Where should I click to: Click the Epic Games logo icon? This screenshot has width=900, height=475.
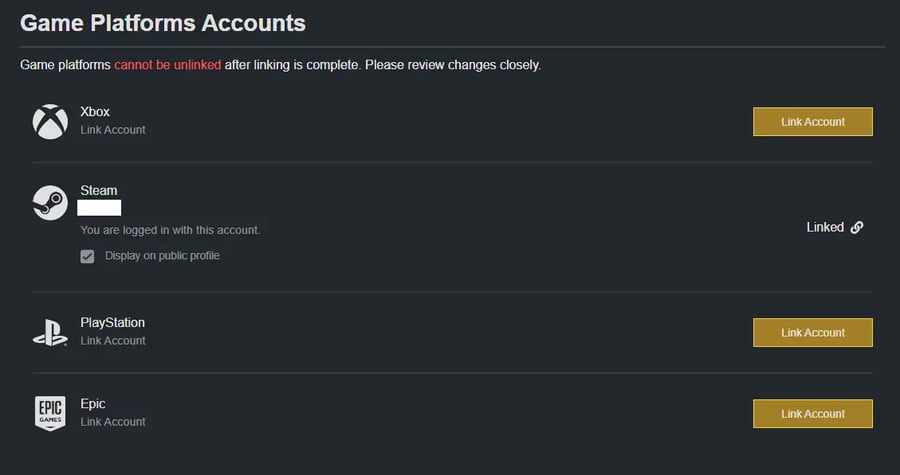[50, 412]
